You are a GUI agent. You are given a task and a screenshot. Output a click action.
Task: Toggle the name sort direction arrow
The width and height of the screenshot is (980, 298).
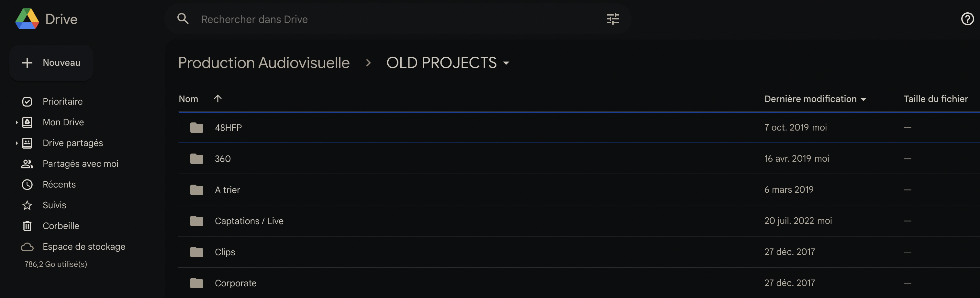pyautogui.click(x=217, y=99)
